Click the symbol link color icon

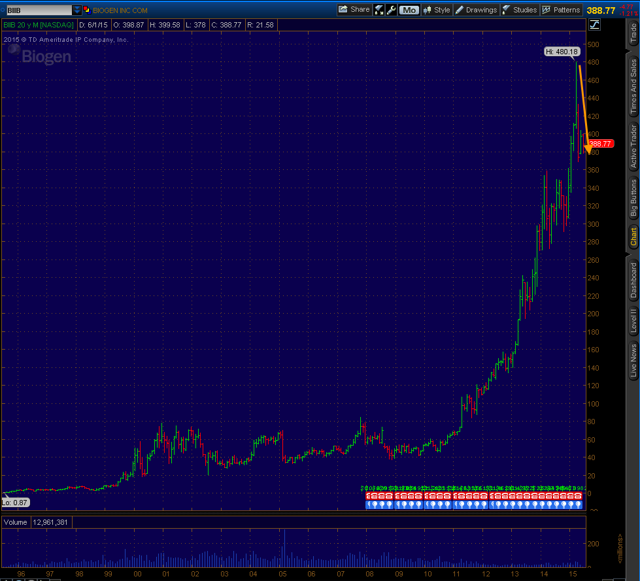coord(87,10)
